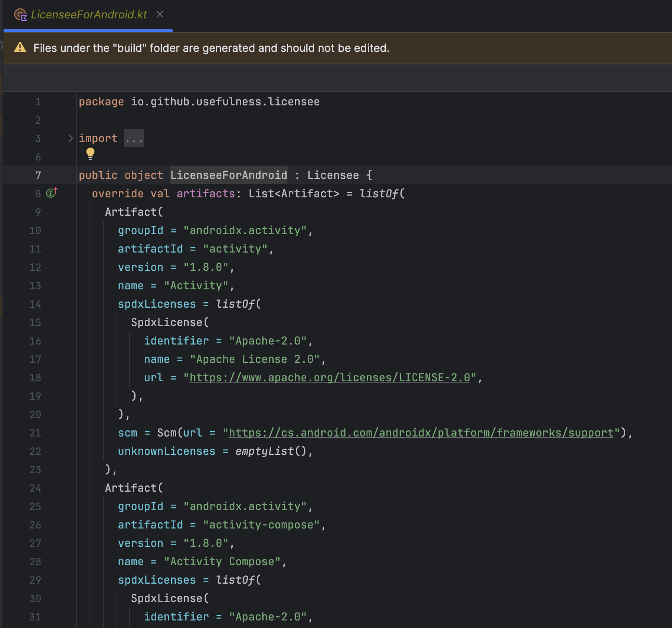672x628 pixels.
Task: Click the build folder warning message text
Action: click(211, 48)
